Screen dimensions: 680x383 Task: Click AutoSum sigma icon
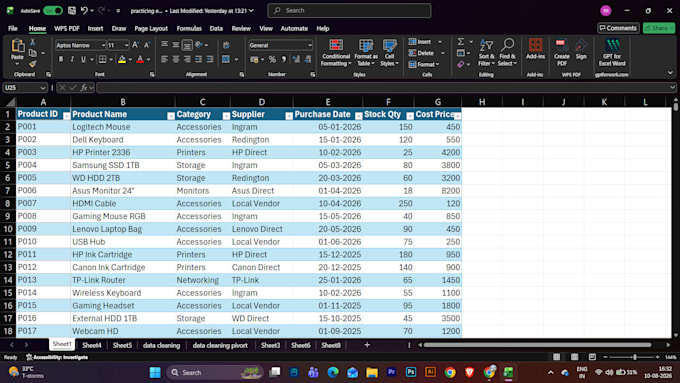461,41
